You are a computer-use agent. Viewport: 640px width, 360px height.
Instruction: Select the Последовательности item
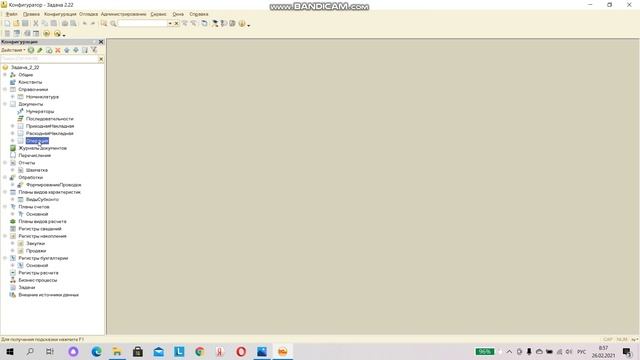(50, 119)
